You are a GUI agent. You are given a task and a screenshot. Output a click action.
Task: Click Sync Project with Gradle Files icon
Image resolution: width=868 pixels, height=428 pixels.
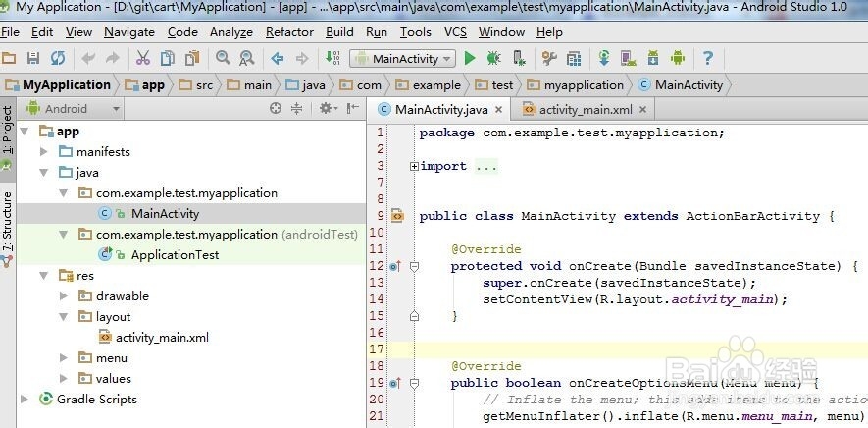click(604, 58)
